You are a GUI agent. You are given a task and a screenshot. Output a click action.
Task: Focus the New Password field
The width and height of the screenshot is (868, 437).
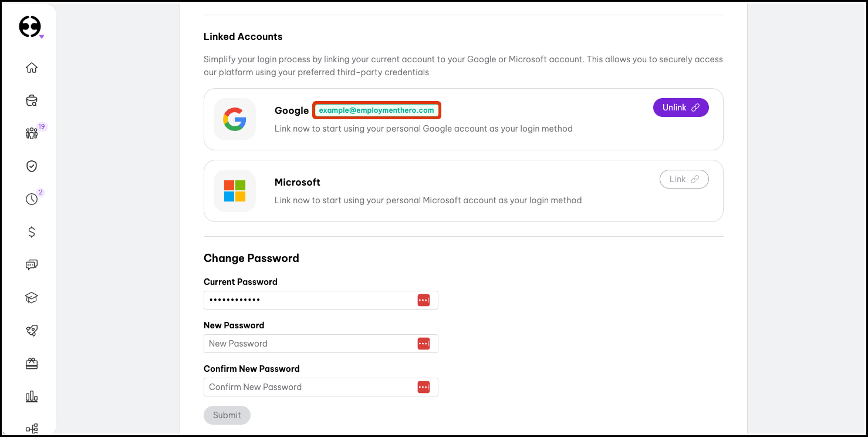309,344
